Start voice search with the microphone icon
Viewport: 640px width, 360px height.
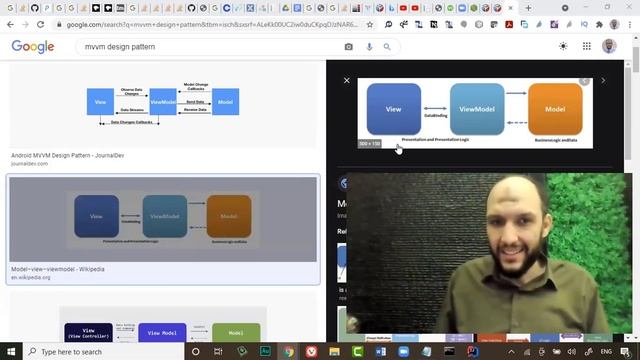(x=369, y=47)
